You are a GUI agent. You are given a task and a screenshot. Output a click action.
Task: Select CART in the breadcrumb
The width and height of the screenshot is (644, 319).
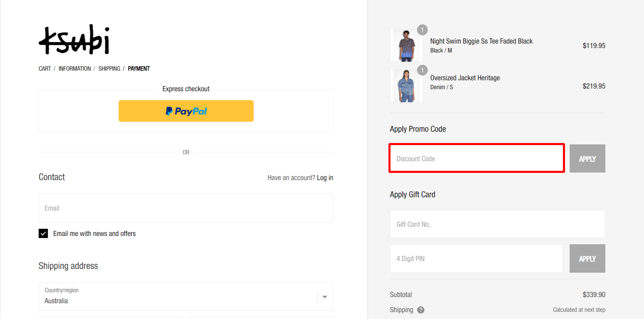point(44,68)
